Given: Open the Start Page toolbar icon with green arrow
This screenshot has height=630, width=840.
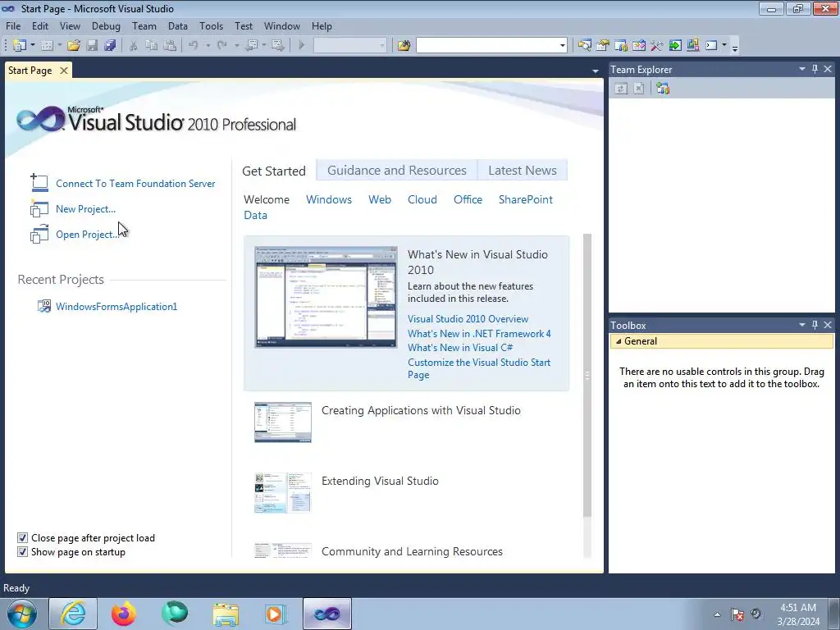Looking at the screenshot, I should point(675,46).
